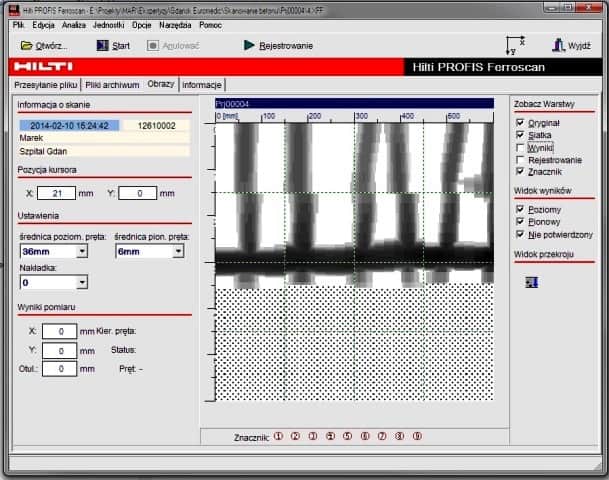Screen dimensions: 609x480
Task: Click the cursor position X input field
Action: (x=58, y=193)
